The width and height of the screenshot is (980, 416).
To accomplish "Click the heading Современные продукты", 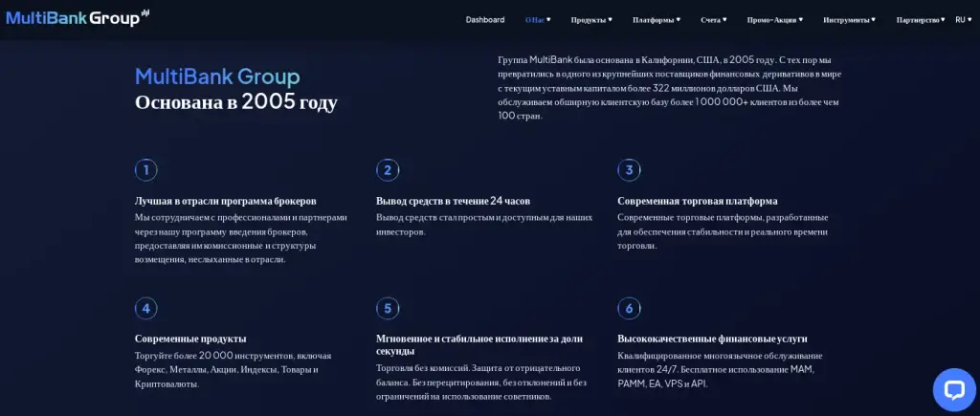I will click(x=190, y=339).
